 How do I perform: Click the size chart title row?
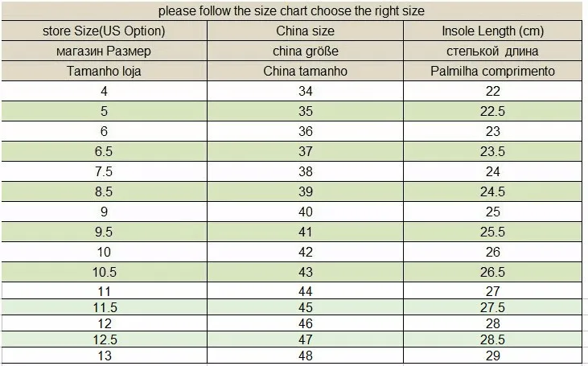click(291, 11)
